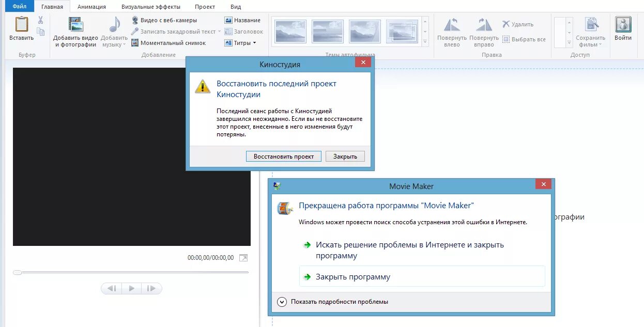This screenshot has width=644, height=327.
Task: Switch to the Главная tab
Action: click(x=52, y=7)
